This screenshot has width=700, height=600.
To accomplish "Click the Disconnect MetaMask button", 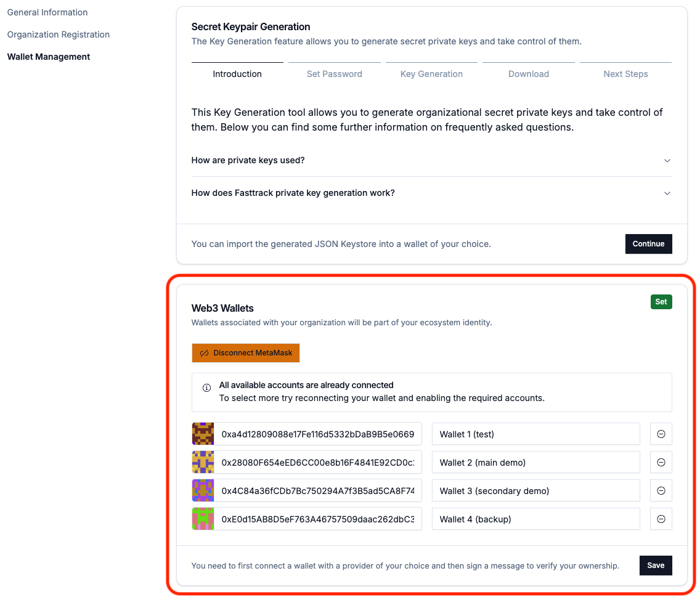I will (x=246, y=353).
